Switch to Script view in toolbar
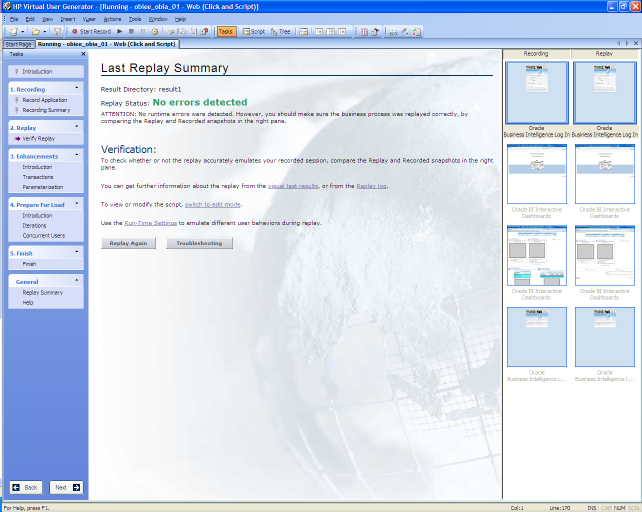 coord(253,31)
